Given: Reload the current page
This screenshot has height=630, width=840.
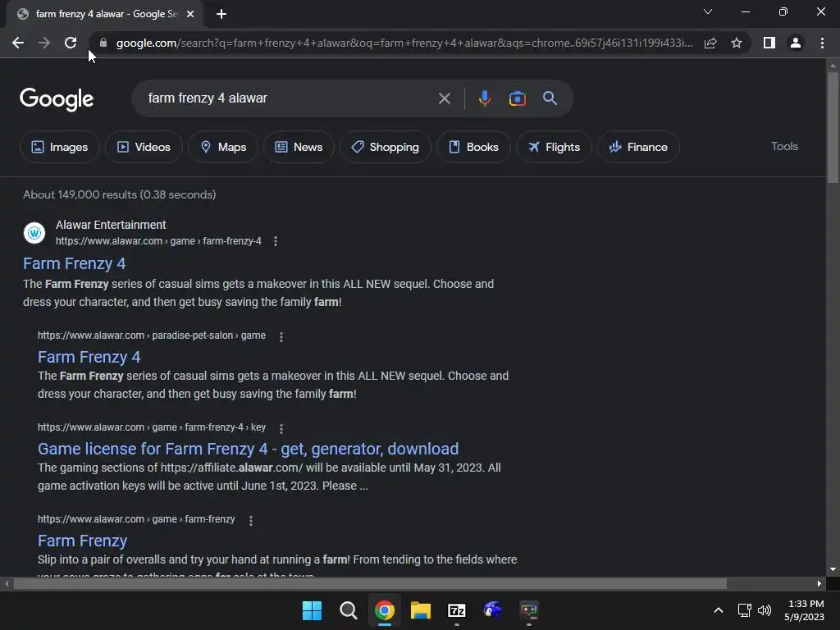Looking at the screenshot, I should pos(71,43).
